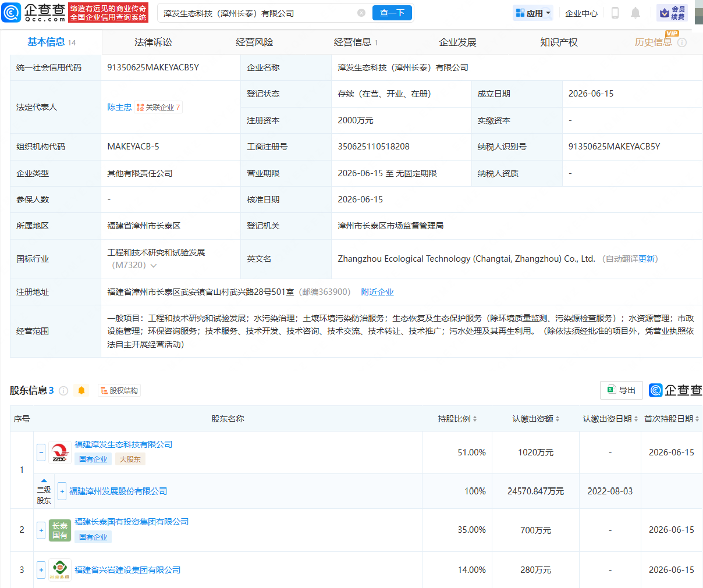
Task: Click the 查一下 search button
Action: (392, 13)
